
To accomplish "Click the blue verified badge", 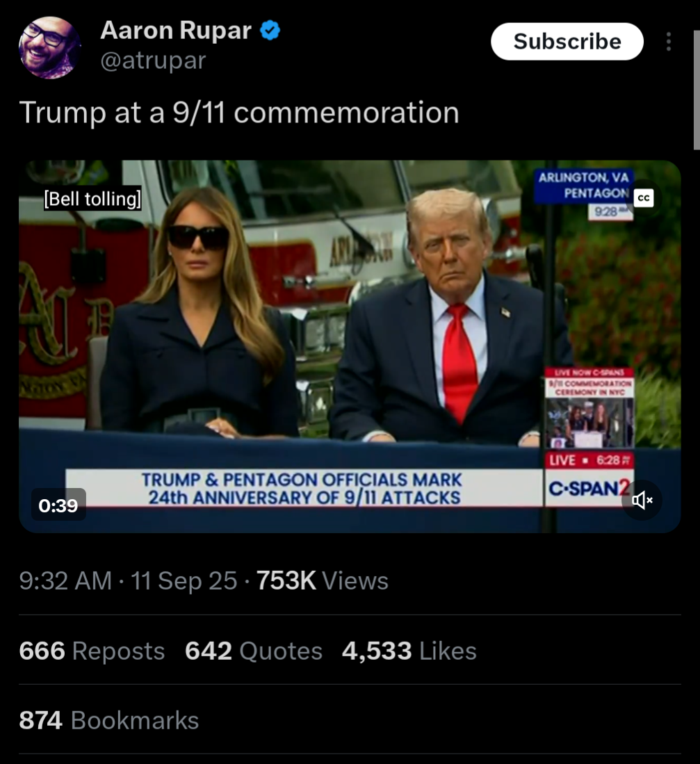I will pos(270,30).
